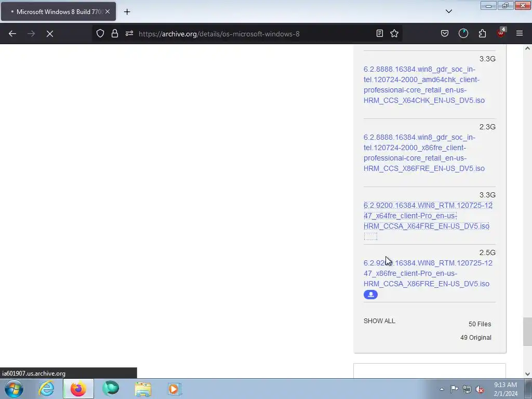The image size is (532, 399).
Task: Click the vertical scrollbar thumb
Action: pyautogui.click(x=527, y=331)
